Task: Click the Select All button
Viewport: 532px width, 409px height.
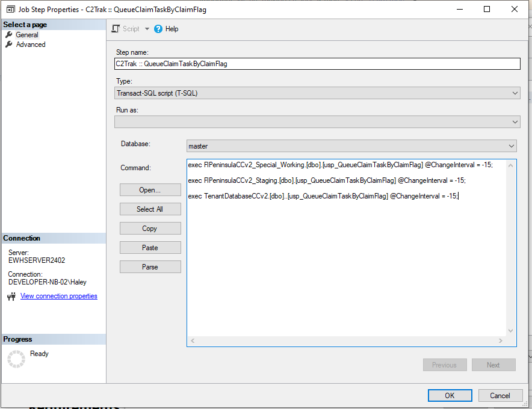Action: point(150,209)
